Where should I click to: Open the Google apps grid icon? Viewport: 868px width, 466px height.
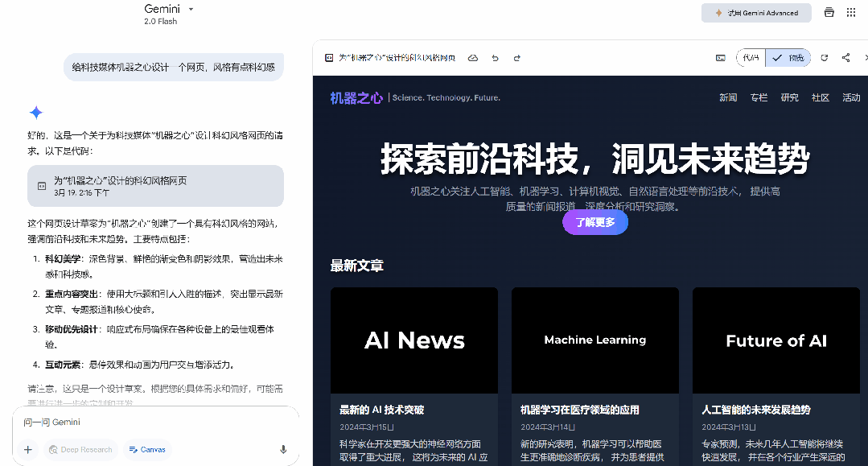point(851,13)
